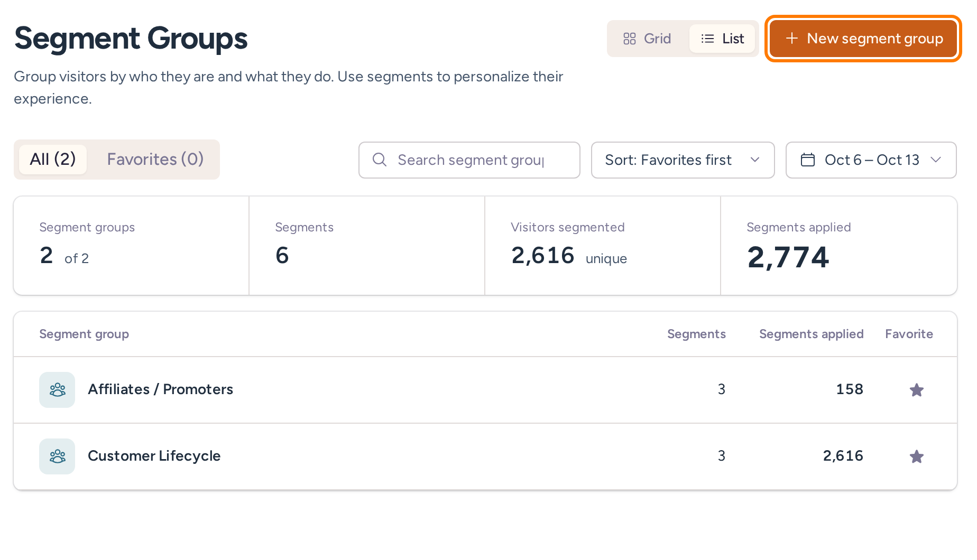Open the Oct 6 – Oct 13 date range dropdown
Screen dimensions: 977x560
(871, 160)
